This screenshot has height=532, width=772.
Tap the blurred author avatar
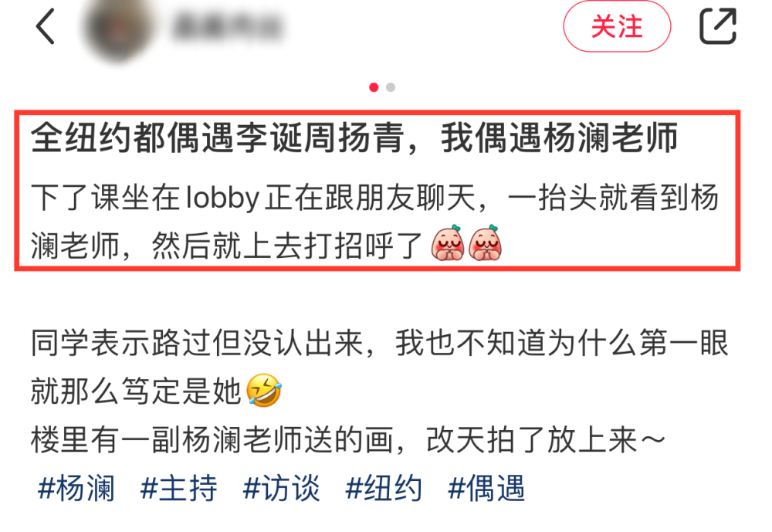118,29
